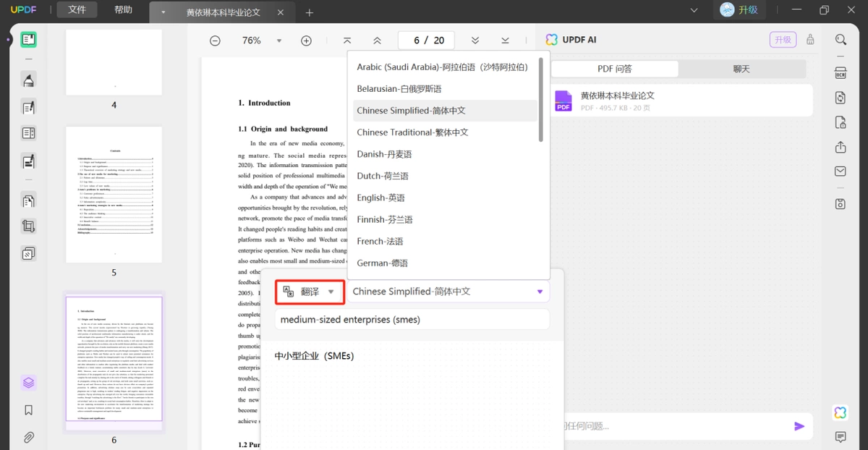Send the AI question arrow
The image size is (868, 450).
click(799, 426)
